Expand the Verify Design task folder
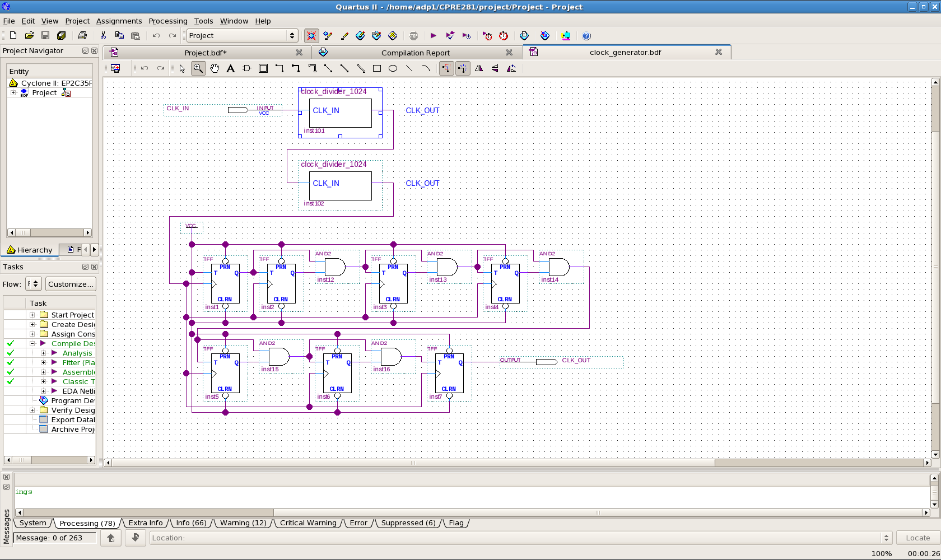Screen dimensions: 941x560 point(32,410)
